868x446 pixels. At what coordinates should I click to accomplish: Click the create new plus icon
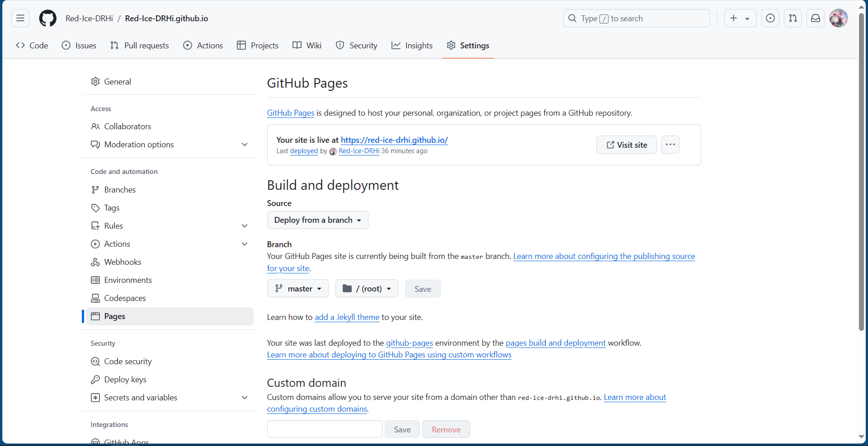pyautogui.click(x=734, y=19)
